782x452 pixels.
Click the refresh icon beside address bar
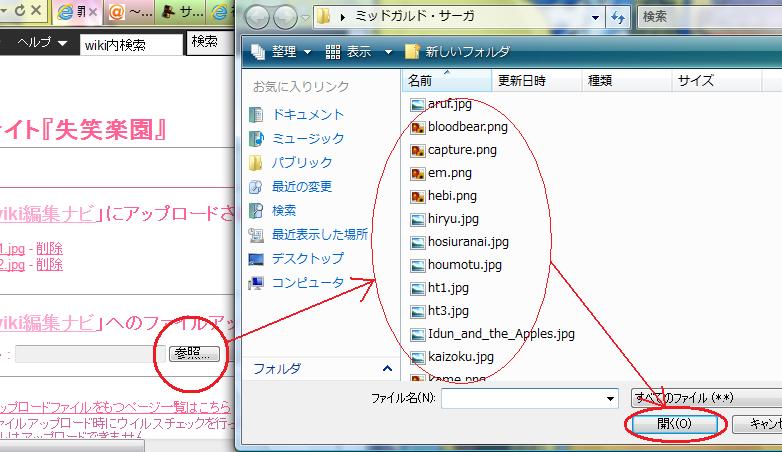(617, 18)
